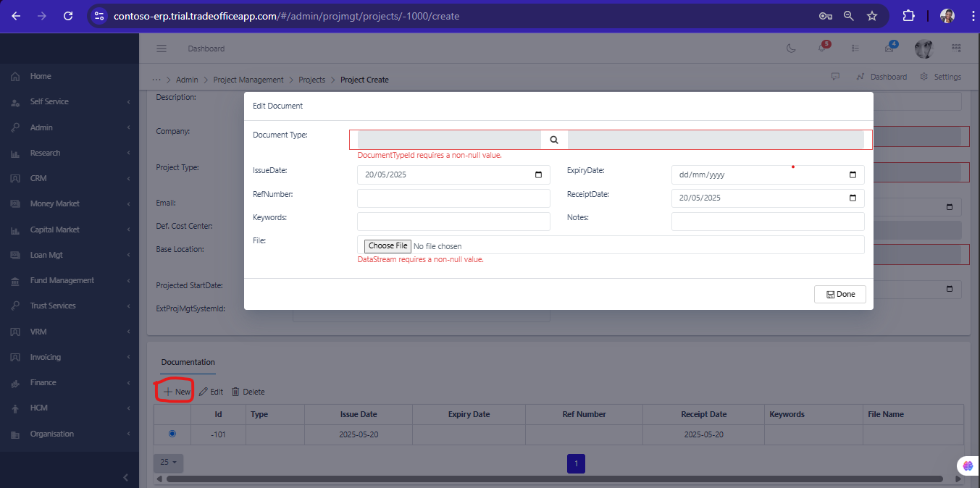Open the ExpiryDate calendar picker icon
The width and height of the screenshot is (980, 488).
coord(853,175)
